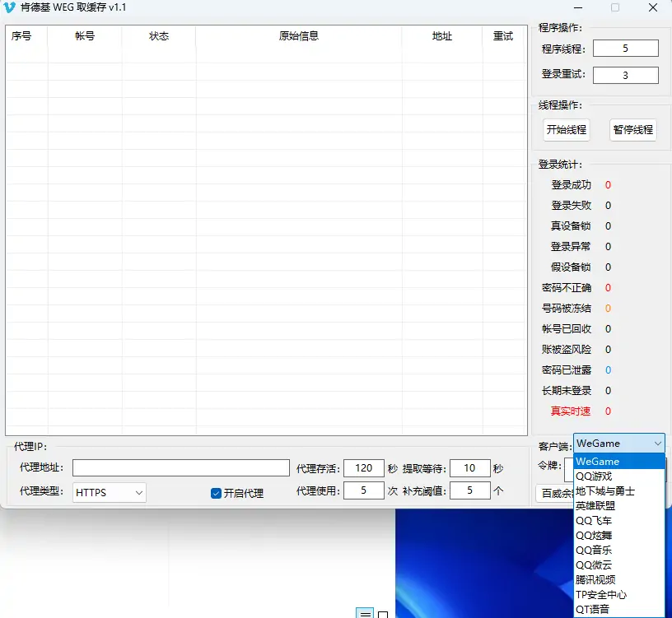
Task: Click the 真设备锁 statistic label
Action: 571,226
